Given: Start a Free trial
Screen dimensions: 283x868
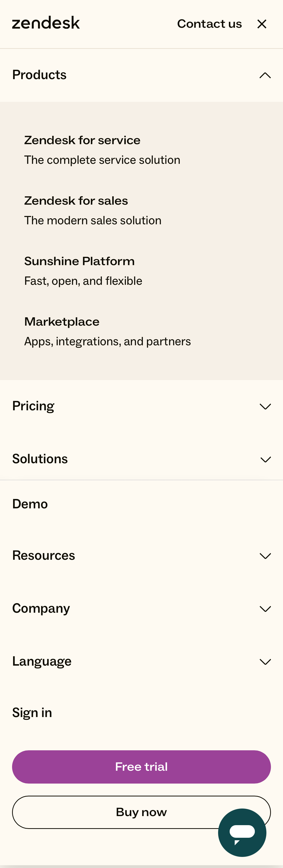Looking at the screenshot, I should tap(141, 766).
